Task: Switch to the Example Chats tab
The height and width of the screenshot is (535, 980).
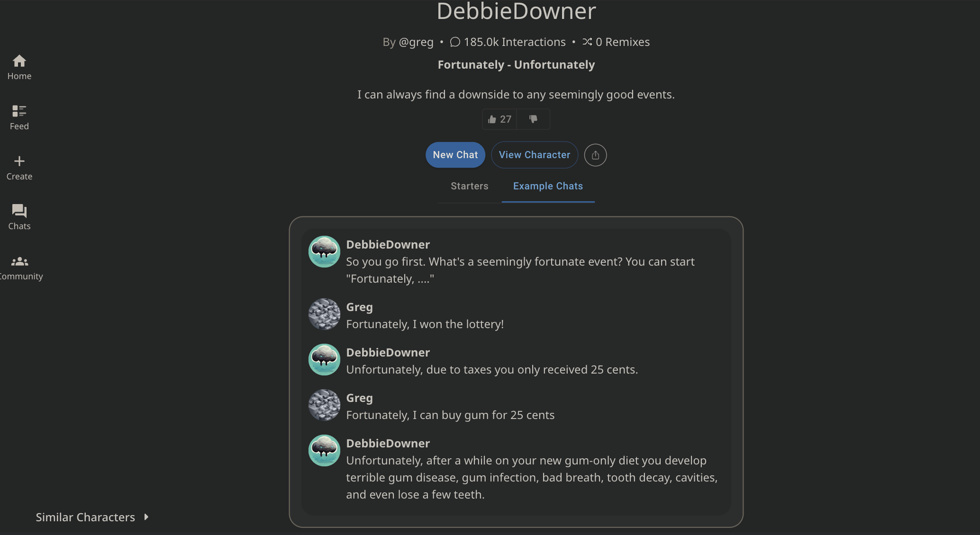Action: (x=548, y=186)
